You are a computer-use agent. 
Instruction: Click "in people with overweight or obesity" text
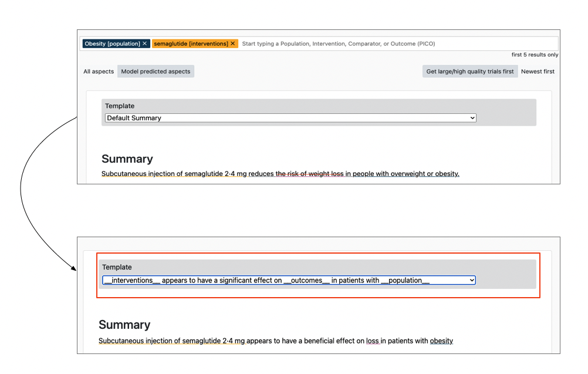402,174
